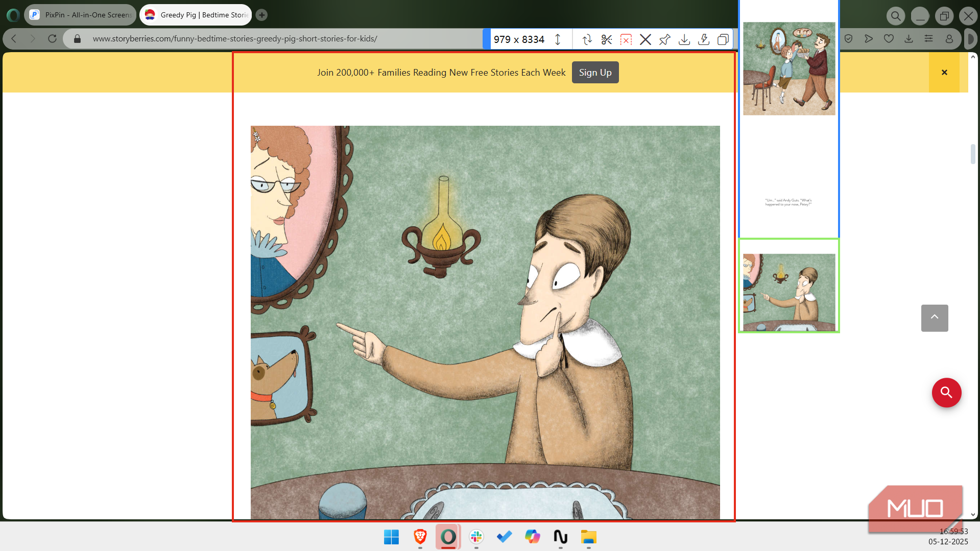Copy the long screenshot to clipboard

tap(723, 39)
